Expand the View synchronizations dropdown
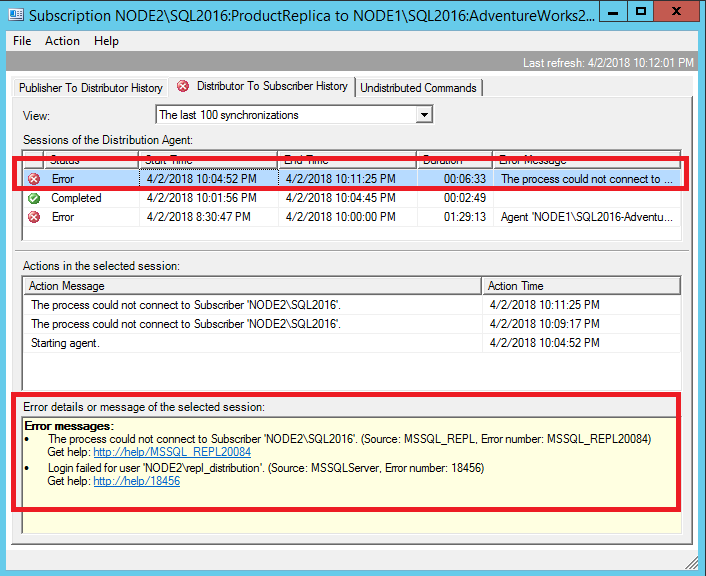This screenshot has width=706, height=576. point(424,115)
